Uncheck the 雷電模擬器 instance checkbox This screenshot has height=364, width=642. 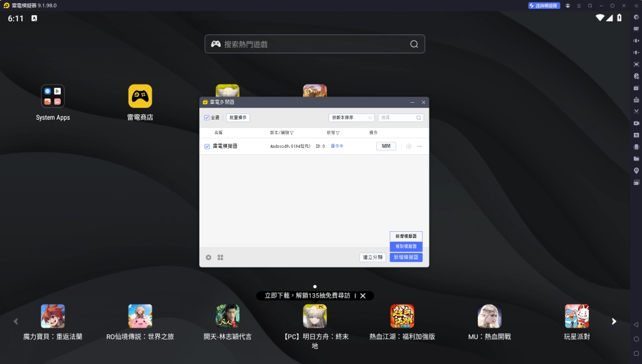point(207,147)
